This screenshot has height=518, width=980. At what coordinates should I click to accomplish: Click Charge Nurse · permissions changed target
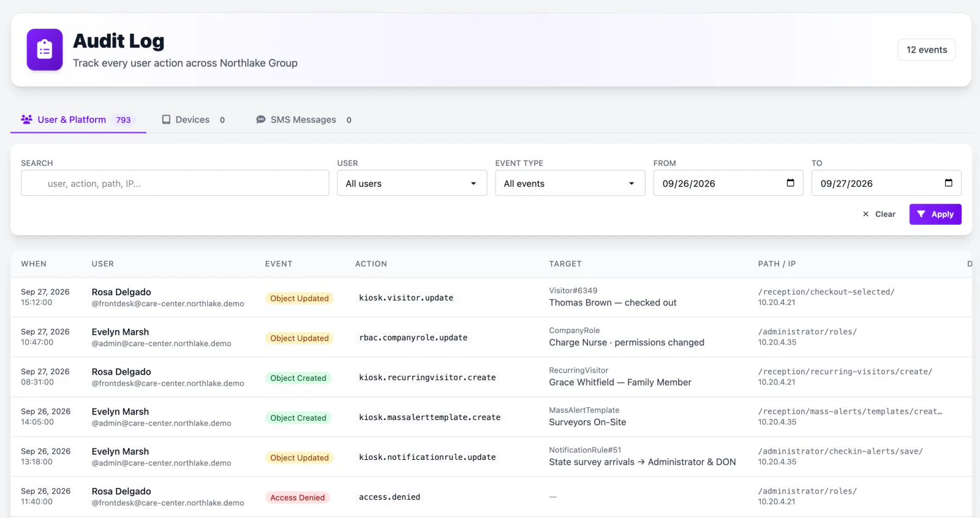tap(627, 342)
